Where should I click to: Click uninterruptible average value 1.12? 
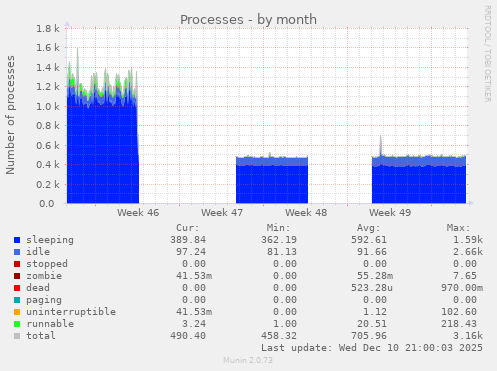[375, 312]
